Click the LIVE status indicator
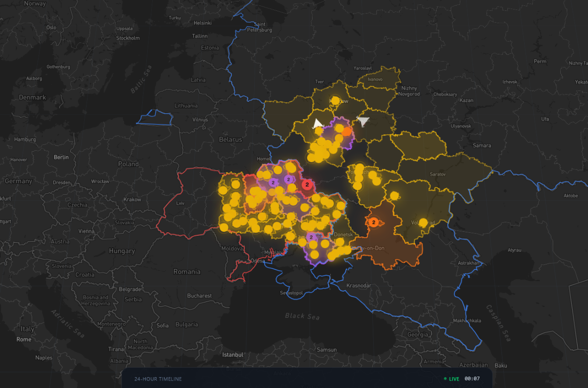The height and width of the screenshot is (388, 588). [x=452, y=379]
